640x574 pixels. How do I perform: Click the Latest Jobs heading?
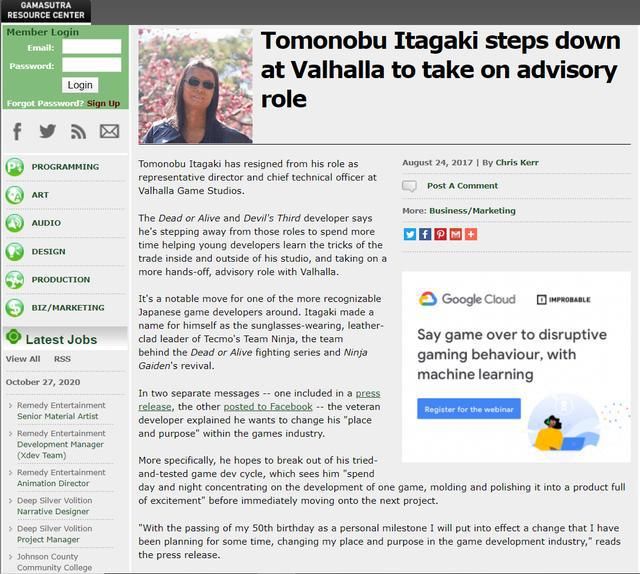61,340
